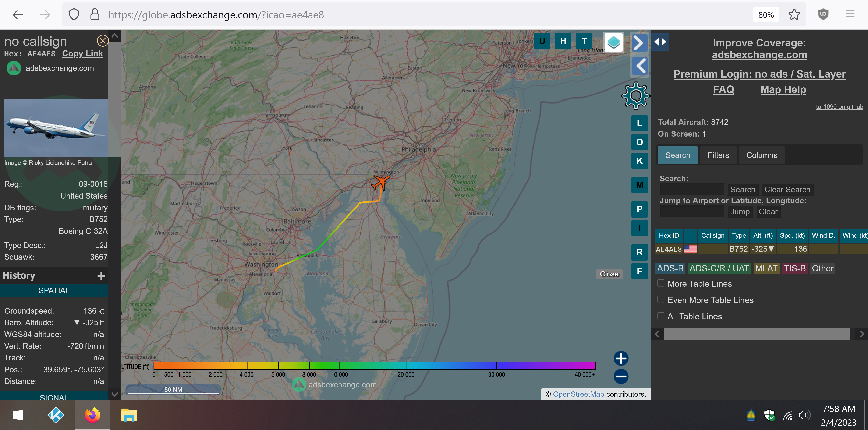Sort table by Spd. (kt) column

coord(792,236)
